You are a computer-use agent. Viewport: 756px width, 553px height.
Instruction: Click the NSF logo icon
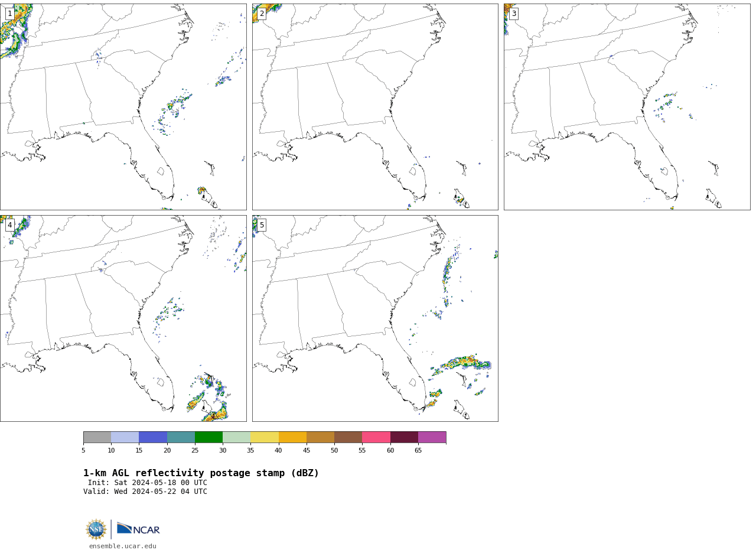coord(96,529)
